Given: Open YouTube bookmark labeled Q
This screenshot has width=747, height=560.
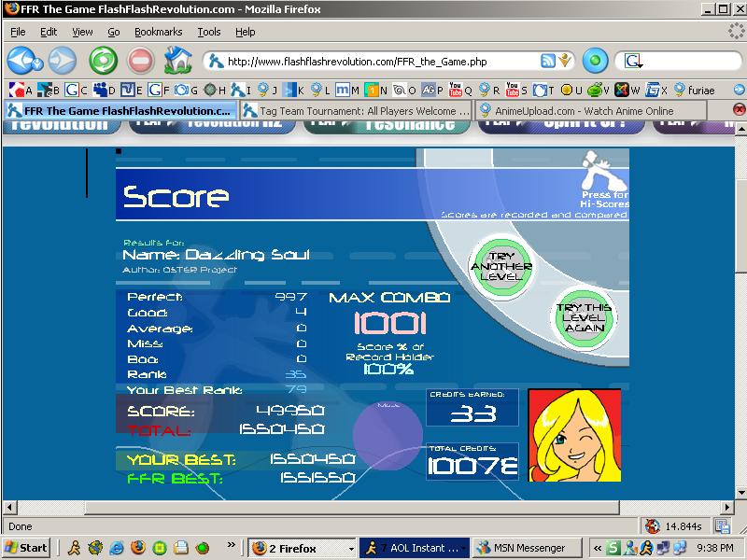Looking at the screenshot, I should pos(460,90).
